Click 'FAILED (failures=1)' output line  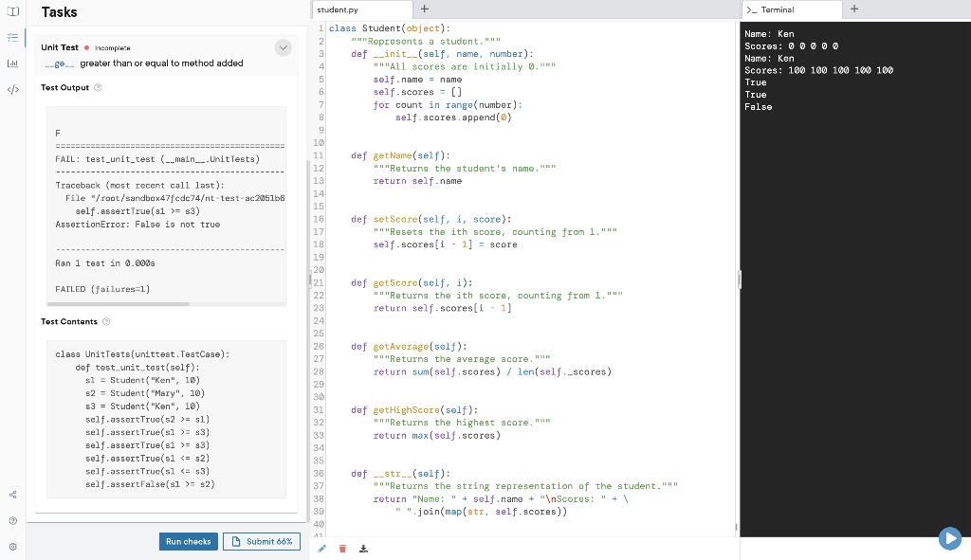(x=102, y=289)
